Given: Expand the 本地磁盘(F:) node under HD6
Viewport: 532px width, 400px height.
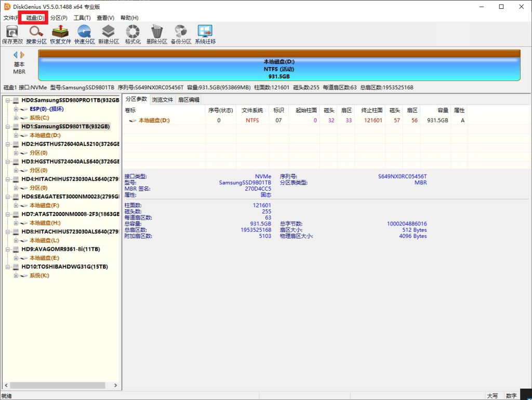Looking at the screenshot, I should pos(16,206).
